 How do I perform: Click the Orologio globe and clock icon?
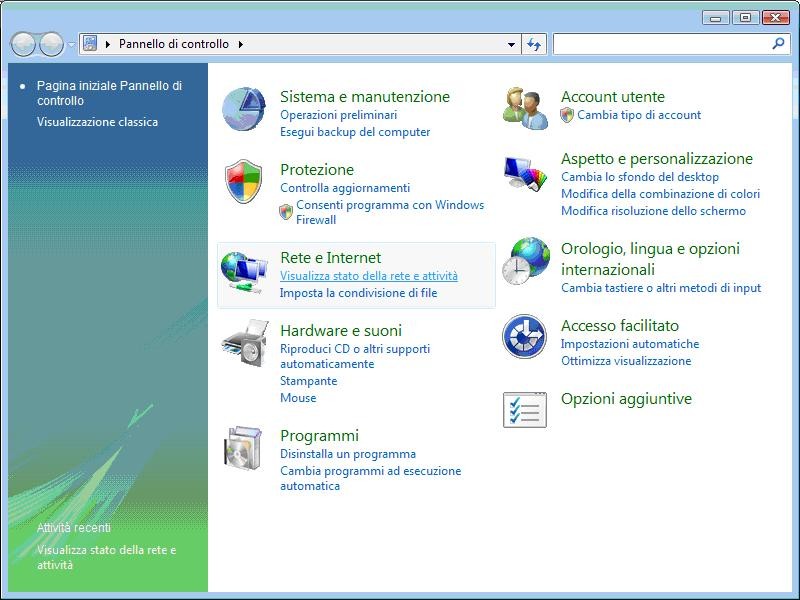[x=526, y=261]
